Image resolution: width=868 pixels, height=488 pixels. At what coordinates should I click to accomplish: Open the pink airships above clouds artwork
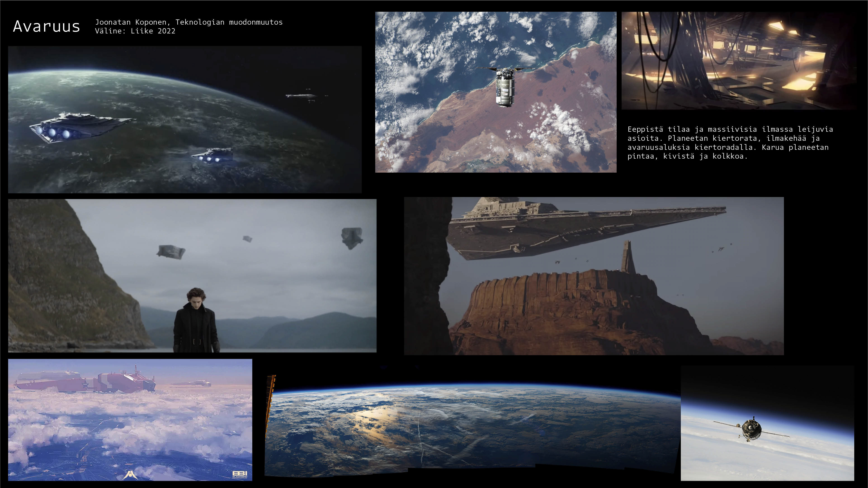[130, 420]
